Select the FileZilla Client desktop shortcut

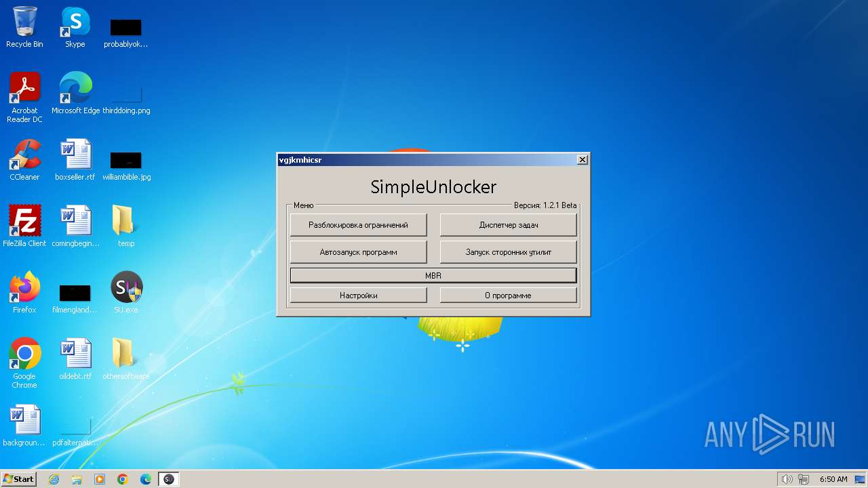[x=24, y=226]
